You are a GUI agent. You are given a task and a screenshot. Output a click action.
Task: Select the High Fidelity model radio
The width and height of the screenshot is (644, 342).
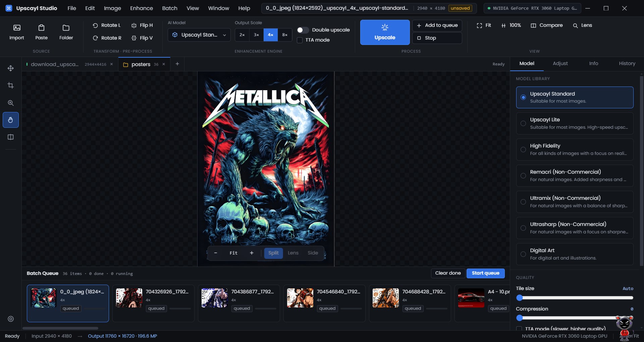tap(523, 150)
